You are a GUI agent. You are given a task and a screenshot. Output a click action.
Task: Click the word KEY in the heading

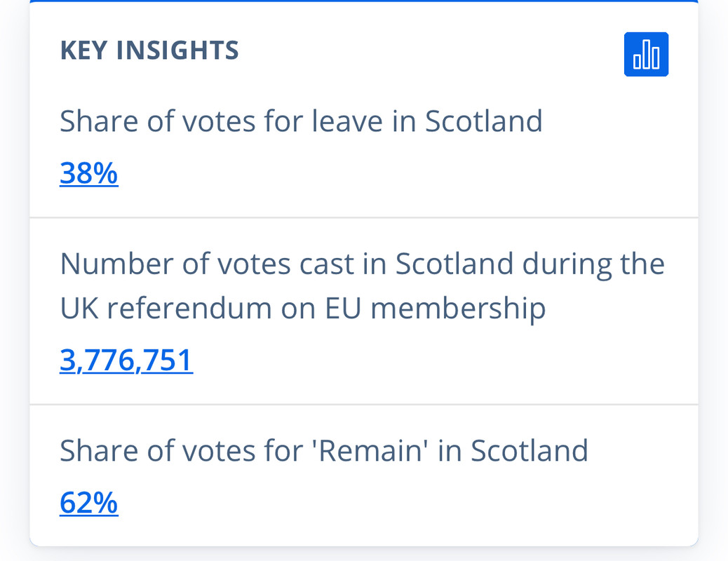(x=83, y=50)
